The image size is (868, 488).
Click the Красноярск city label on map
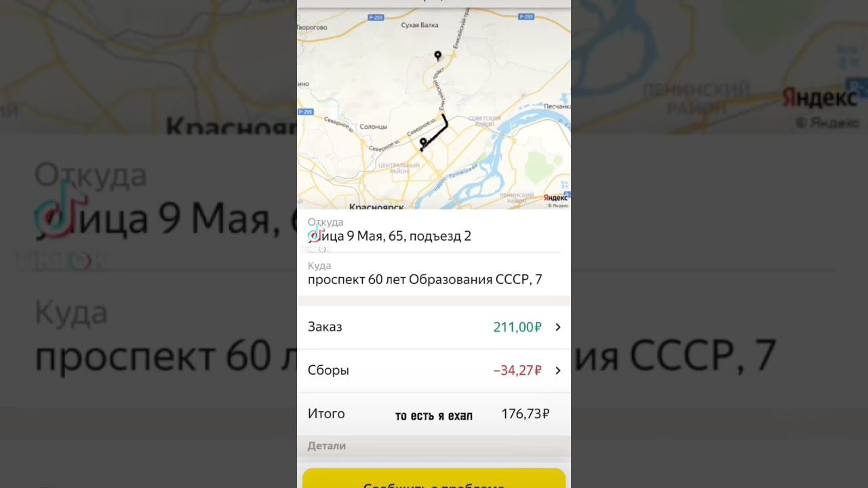(x=376, y=207)
